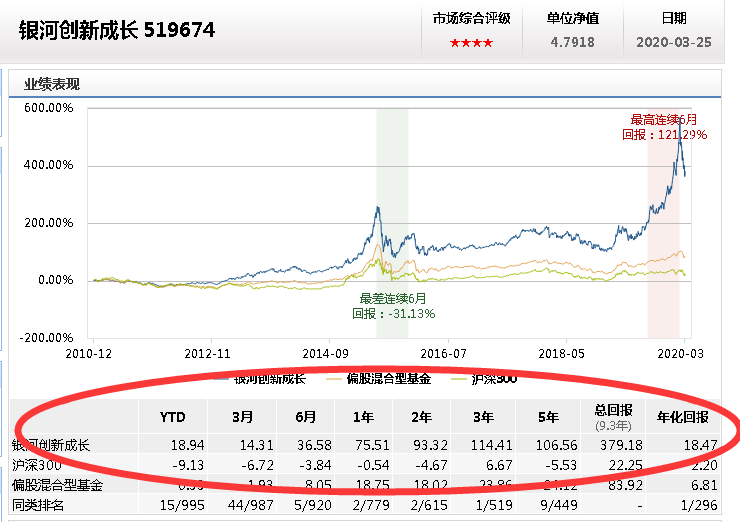
Task: Click the four red rating stars
Action: (471, 43)
